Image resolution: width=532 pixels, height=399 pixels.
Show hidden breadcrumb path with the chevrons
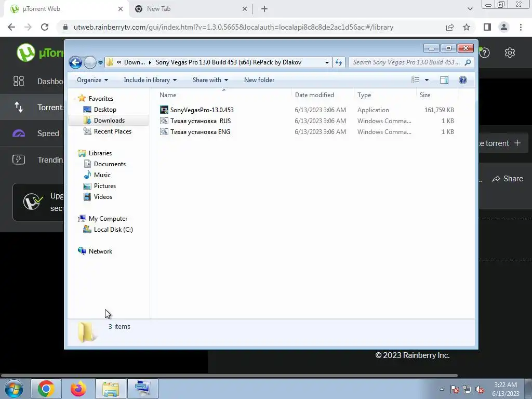119,62
